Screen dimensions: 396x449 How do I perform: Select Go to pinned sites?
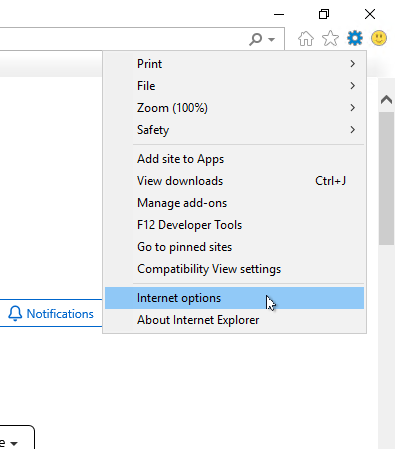click(234, 247)
